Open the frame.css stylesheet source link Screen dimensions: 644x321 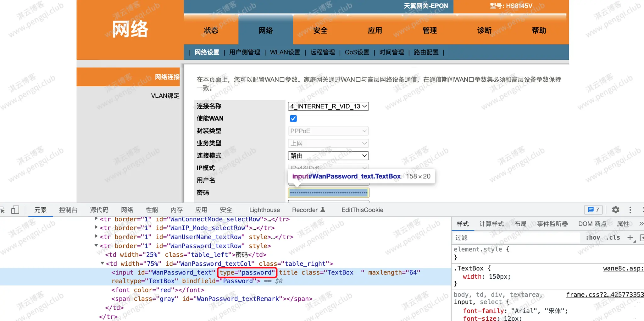tap(605, 295)
